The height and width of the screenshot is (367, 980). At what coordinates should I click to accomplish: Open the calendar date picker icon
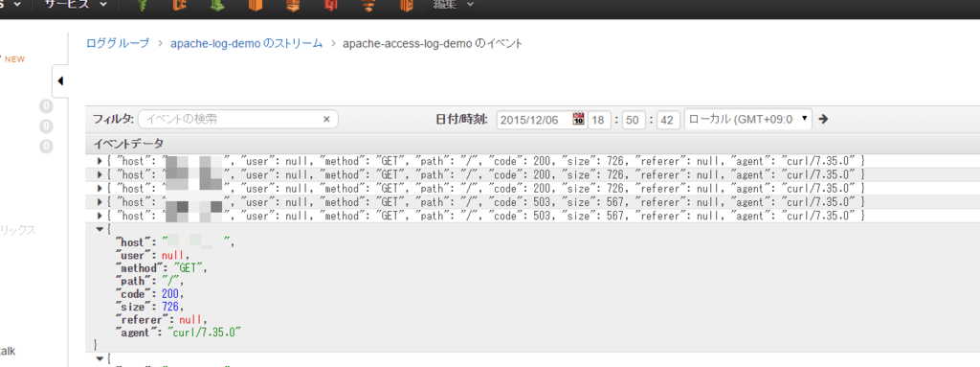pos(578,119)
